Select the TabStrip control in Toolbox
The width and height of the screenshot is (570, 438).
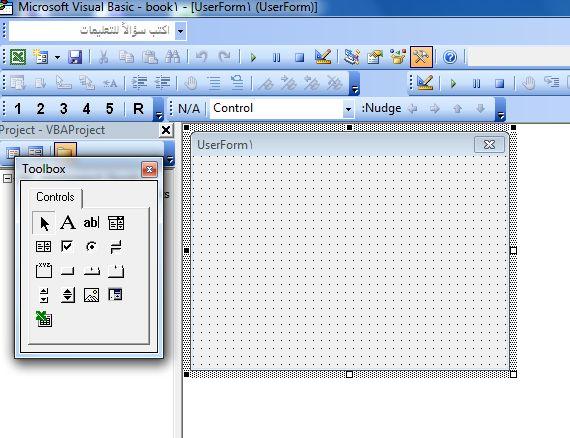(x=92, y=271)
